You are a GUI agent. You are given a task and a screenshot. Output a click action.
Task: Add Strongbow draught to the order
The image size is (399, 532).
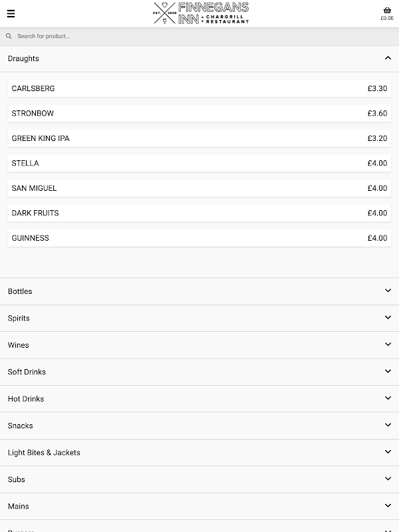(199, 114)
